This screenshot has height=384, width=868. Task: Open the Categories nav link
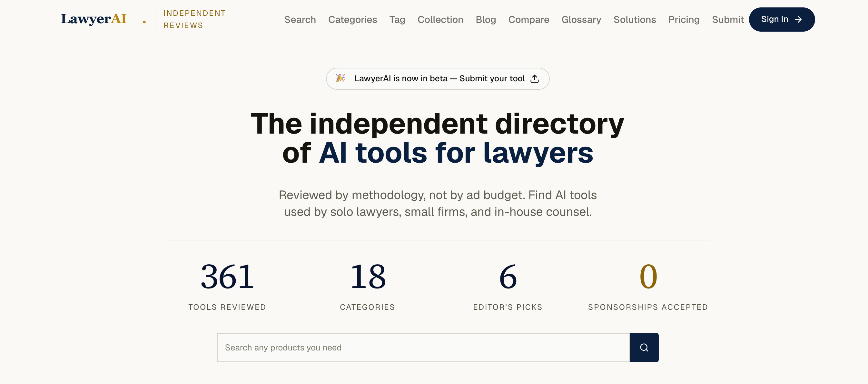pos(352,20)
